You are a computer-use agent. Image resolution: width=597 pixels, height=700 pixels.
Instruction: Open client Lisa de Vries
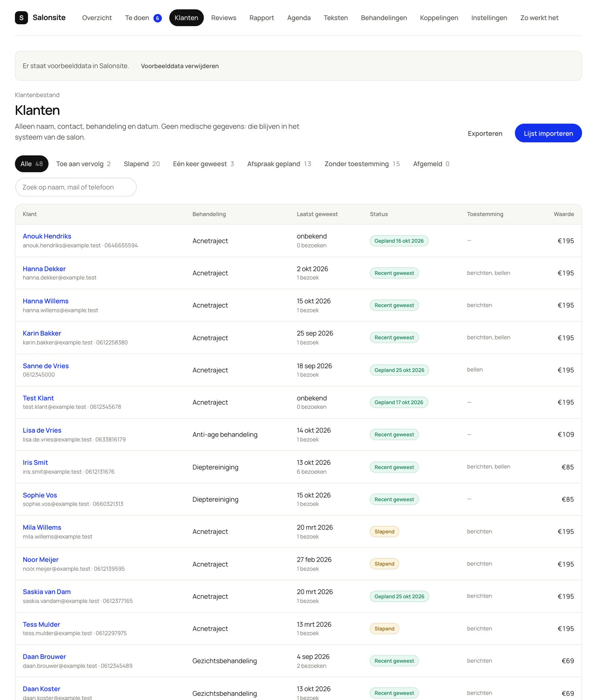(42, 430)
